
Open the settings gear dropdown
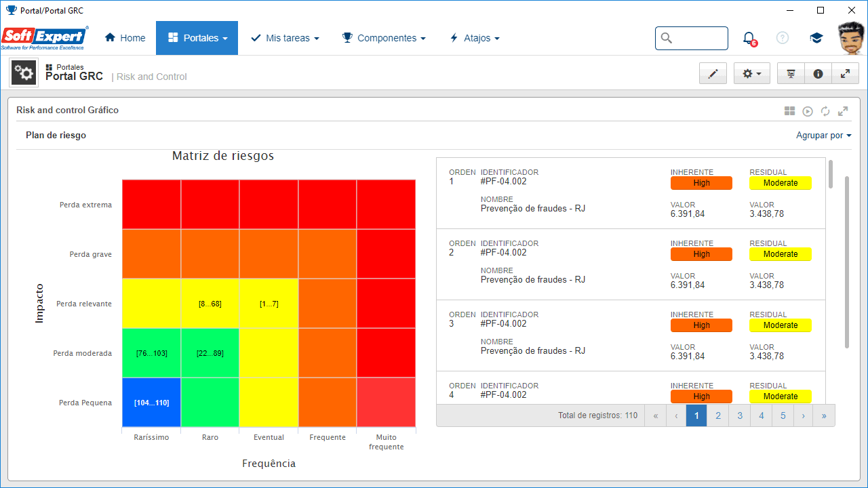(752, 74)
